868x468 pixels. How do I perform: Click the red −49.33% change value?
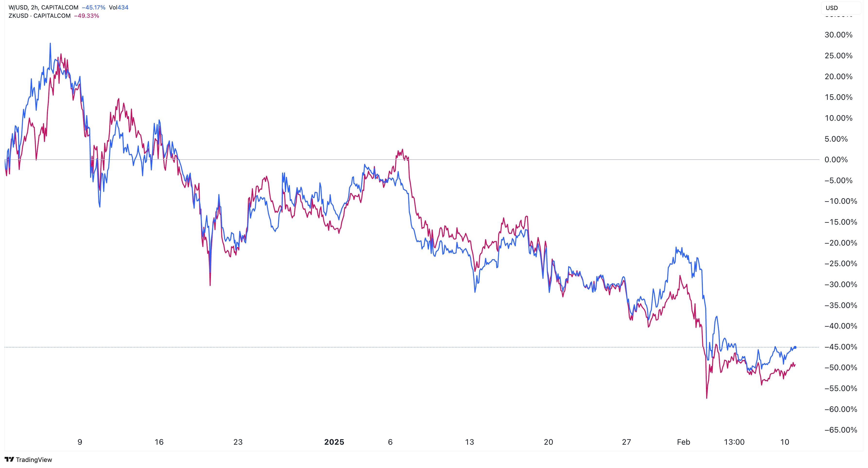pos(86,16)
